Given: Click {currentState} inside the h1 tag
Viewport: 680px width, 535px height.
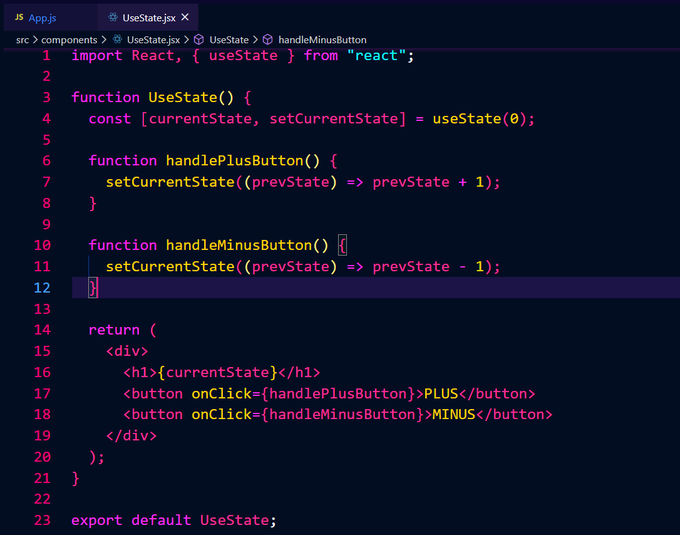Looking at the screenshot, I should (x=217, y=372).
